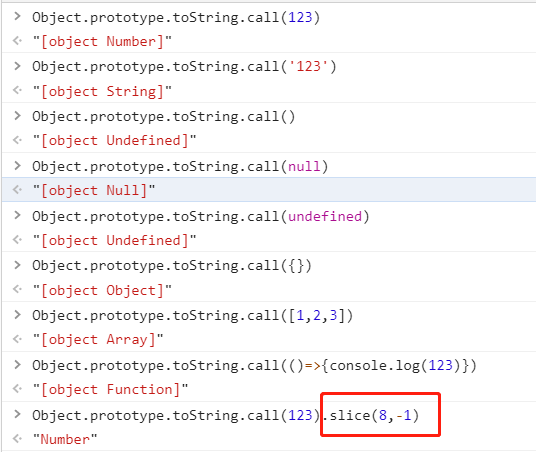The image size is (536, 452).
Task: Select the input line Object.prototype.toString.call({})
Action: pyautogui.click(x=172, y=266)
